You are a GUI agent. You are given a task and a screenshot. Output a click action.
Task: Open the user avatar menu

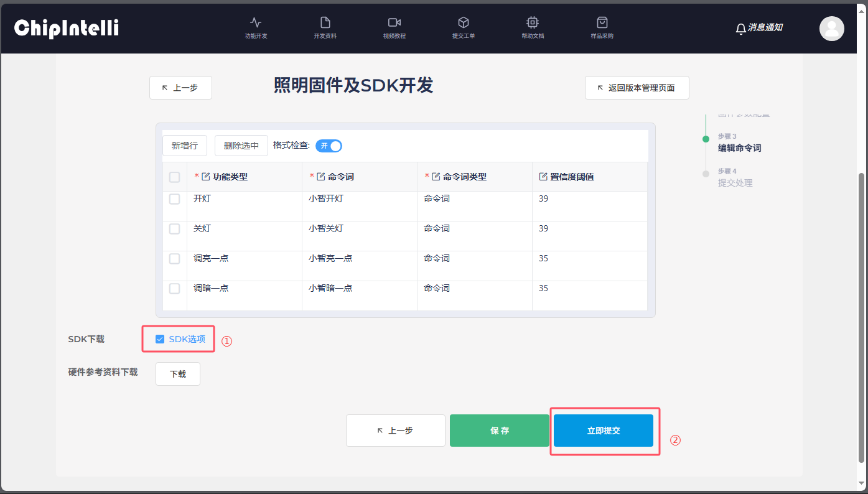coord(832,29)
